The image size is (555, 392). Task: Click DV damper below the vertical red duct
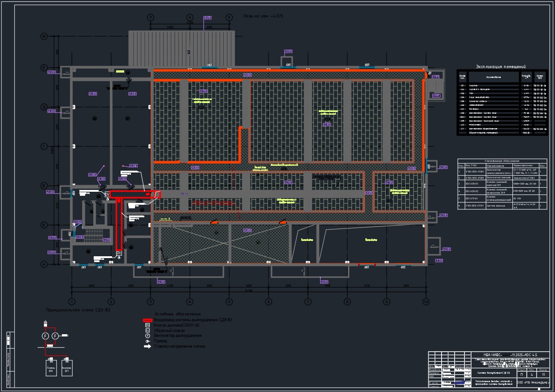119,254
